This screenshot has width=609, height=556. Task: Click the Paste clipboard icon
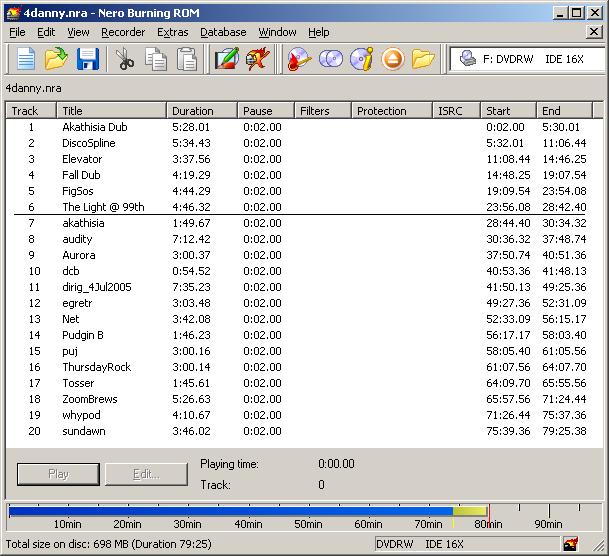(x=187, y=59)
